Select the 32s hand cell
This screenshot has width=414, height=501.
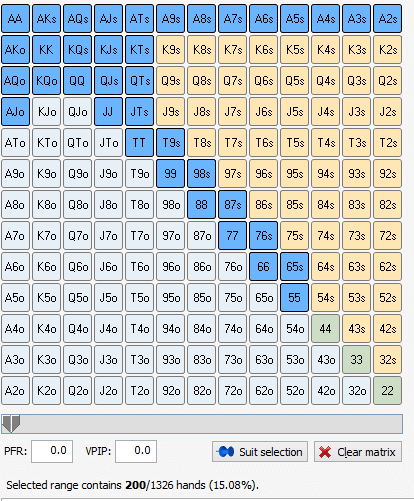point(387,360)
